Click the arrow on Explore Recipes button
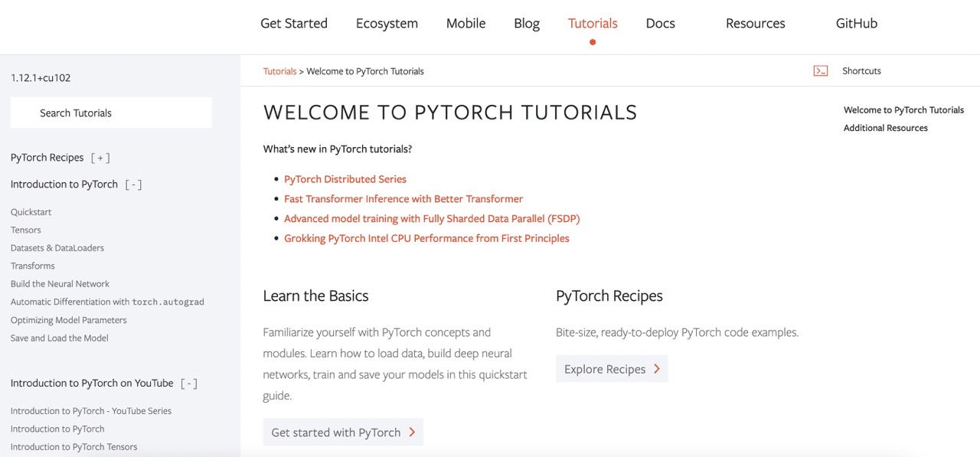Viewport: 980px width, 457px height. click(657, 369)
